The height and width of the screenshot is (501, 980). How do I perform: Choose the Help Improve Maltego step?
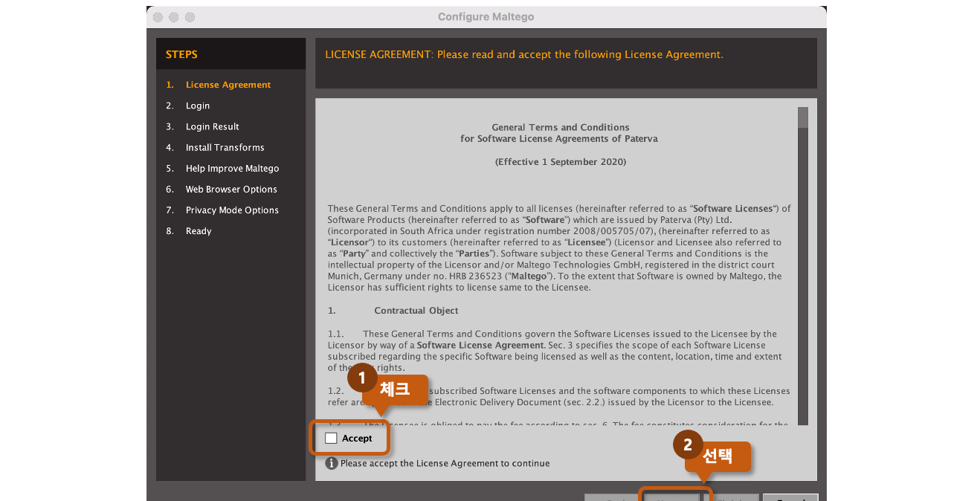pyautogui.click(x=233, y=168)
